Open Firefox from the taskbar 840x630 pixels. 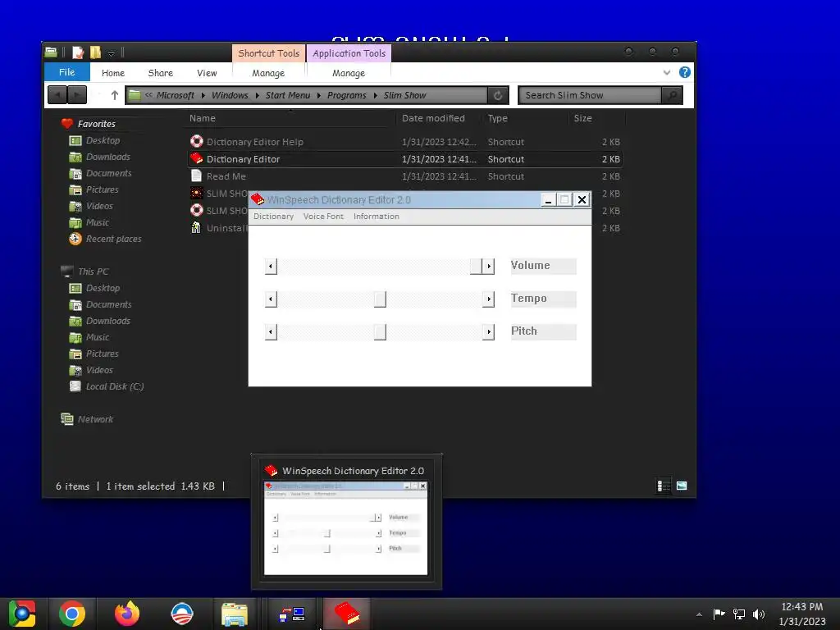click(127, 614)
